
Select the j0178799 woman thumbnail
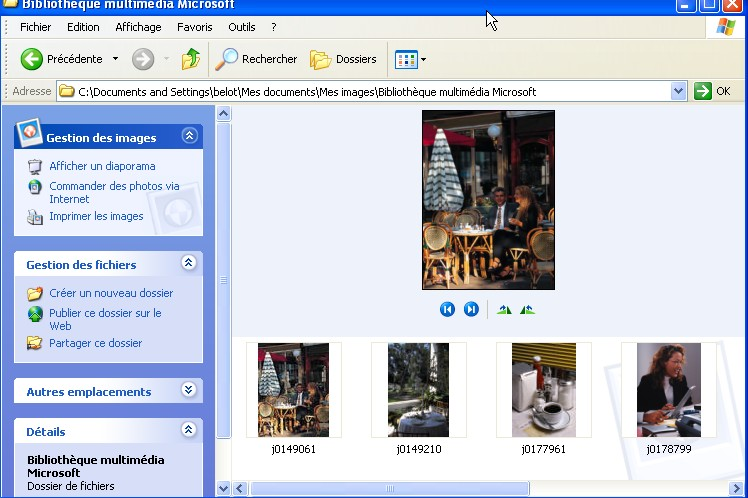click(669, 390)
